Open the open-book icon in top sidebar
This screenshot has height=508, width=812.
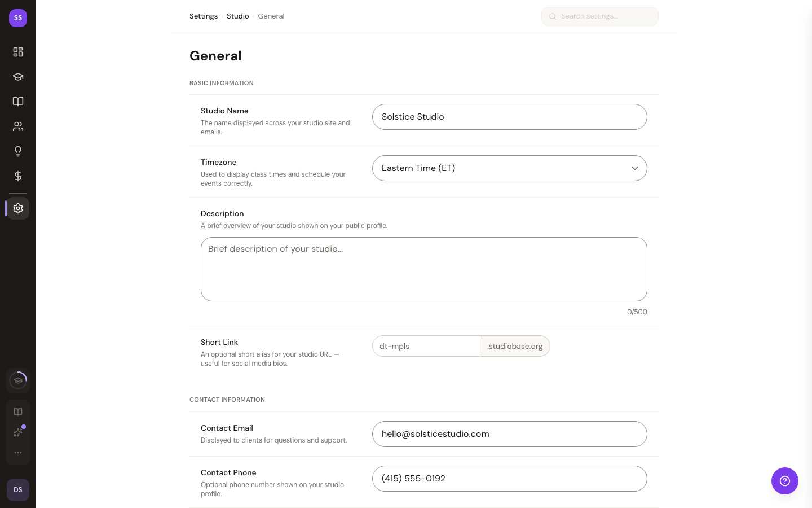(18, 102)
